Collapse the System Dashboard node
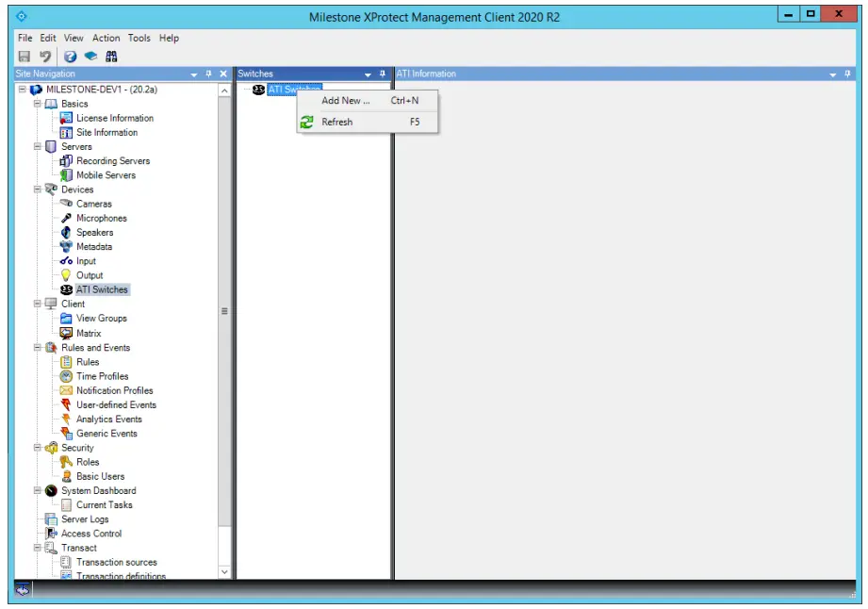The image size is (868, 609). [x=37, y=490]
